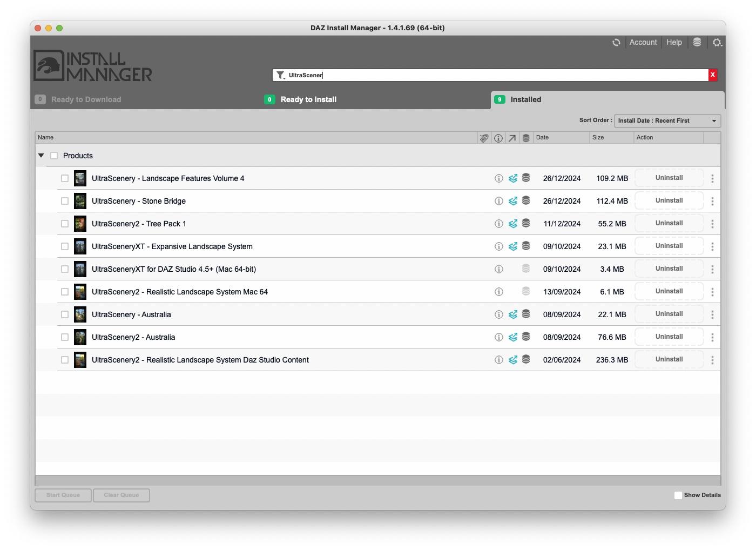Screen dimensions: 756x550
Task: Show info for UltraScenery2 - Tree Pack 1
Action: (x=499, y=224)
